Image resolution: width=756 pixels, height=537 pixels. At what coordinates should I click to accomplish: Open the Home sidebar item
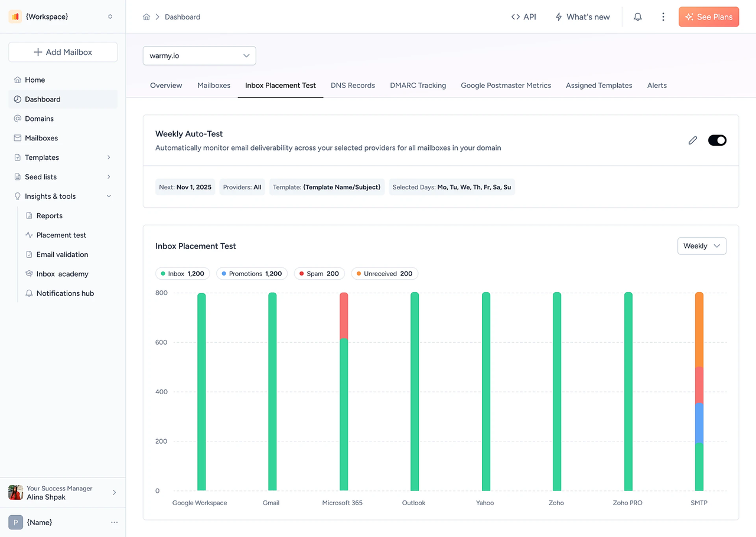[63, 80]
